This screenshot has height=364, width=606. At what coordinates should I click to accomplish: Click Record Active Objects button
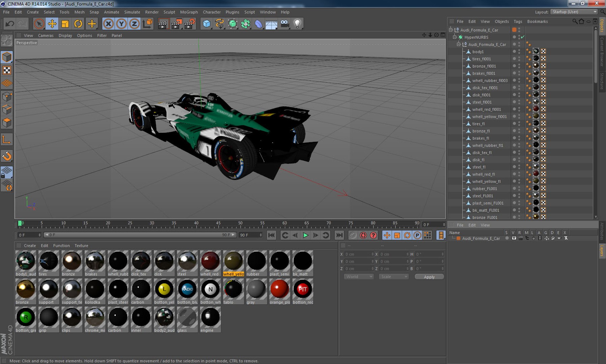(x=353, y=235)
